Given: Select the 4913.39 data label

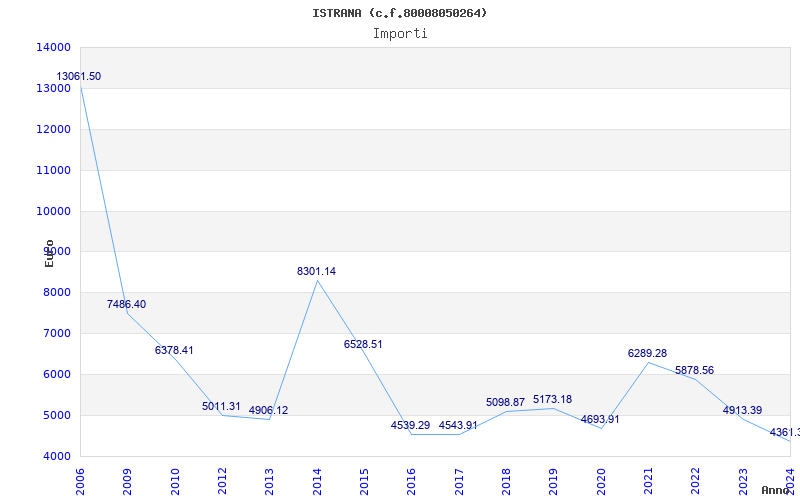Looking at the screenshot, I should pos(742,410).
